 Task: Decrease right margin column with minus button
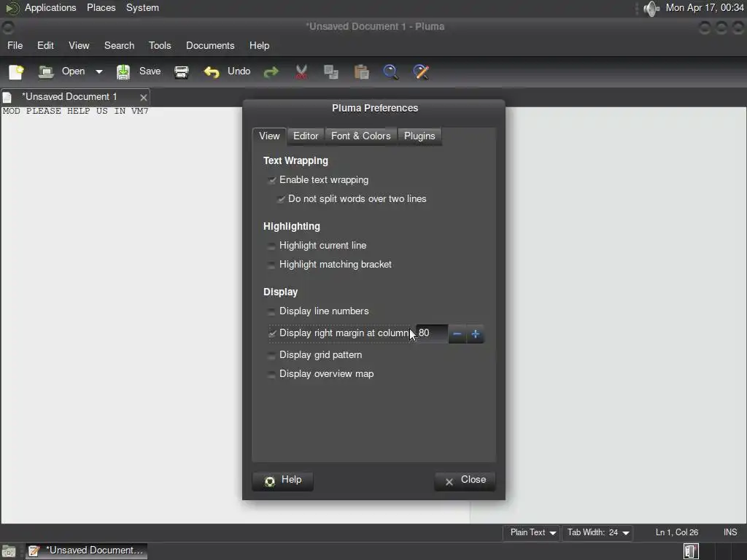pyautogui.click(x=457, y=334)
